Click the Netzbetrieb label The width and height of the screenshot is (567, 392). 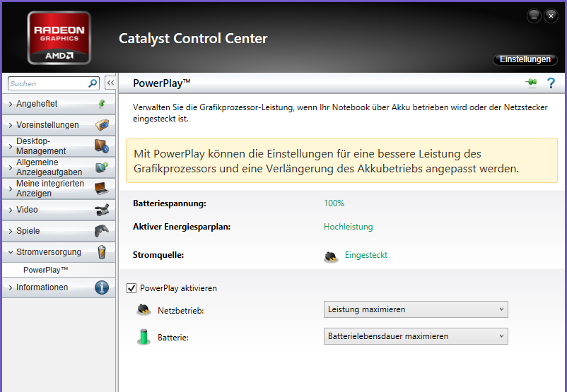click(181, 311)
